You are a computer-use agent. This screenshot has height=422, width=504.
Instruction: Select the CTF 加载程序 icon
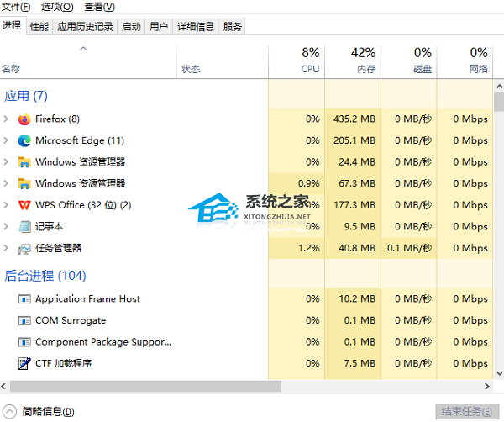pyautogui.click(x=24, y=363)
